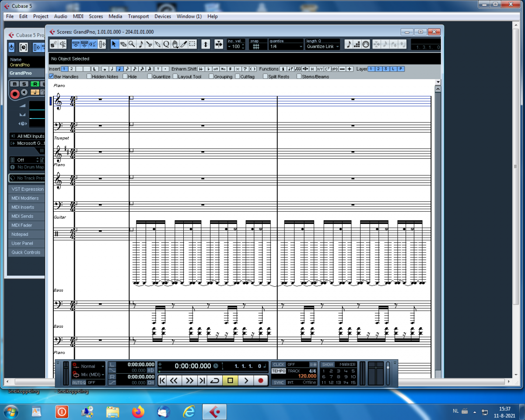This screenshot has height=420, width=525.
Task: Click the step input staircase icon
Action: click(357, 44)
